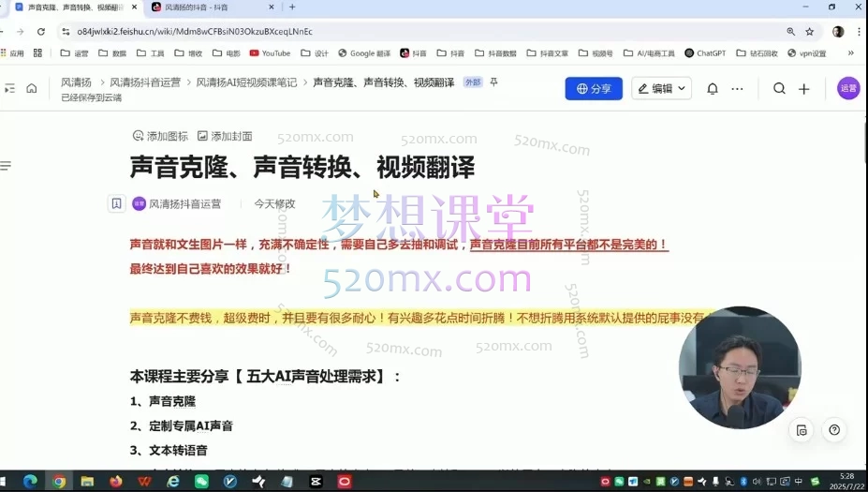Expand the Feishu sidebar navigation icon
The height and width of the screenshot is (492, 868).
coord(9,89)
